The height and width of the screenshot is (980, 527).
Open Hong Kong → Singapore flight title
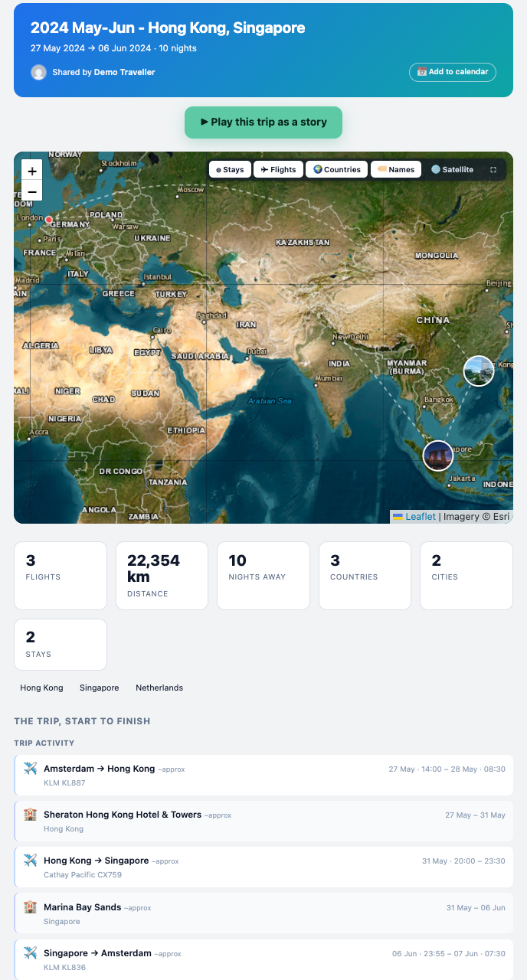[96, 861]
